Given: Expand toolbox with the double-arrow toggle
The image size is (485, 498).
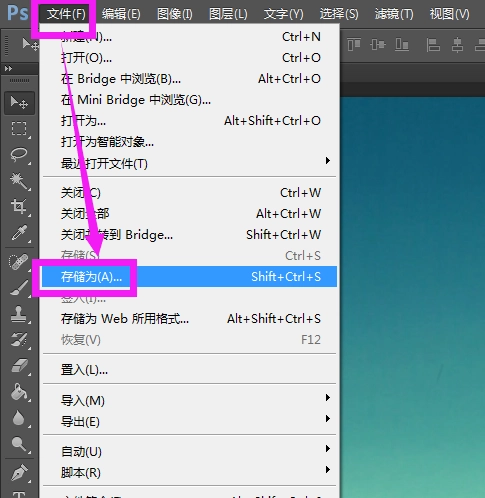Looking at the screenshot, I should click(9, 69).
